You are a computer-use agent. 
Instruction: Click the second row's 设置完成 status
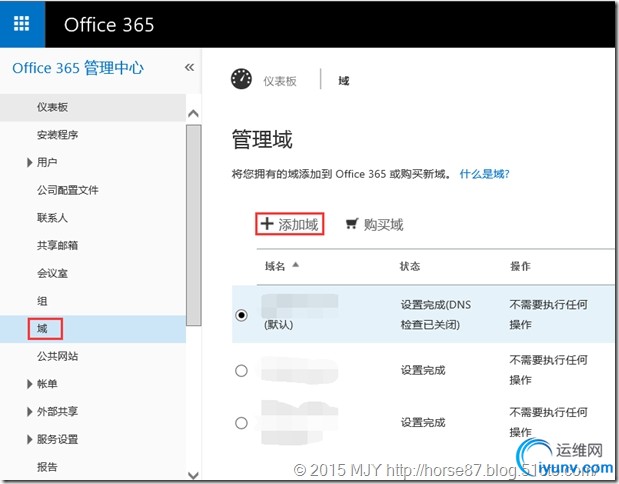(423, 370)
